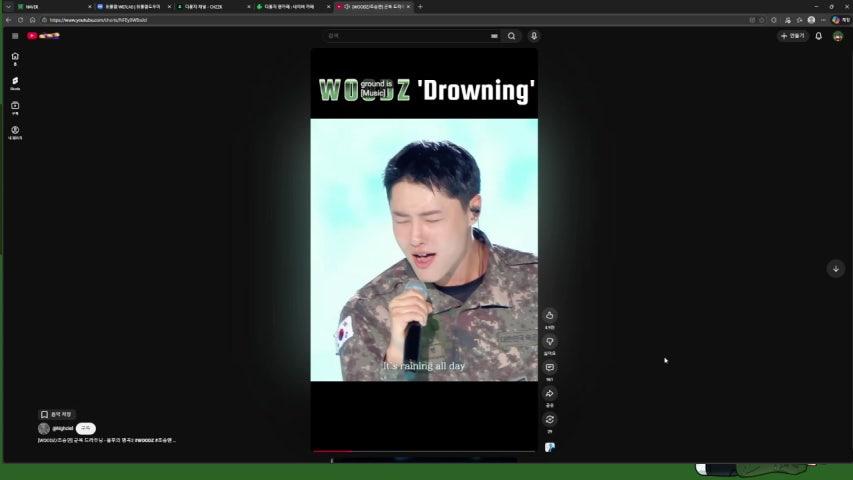853x480 pixels.
Task: Open the YouTube account avatar menu
Action: tap(838, 36)
